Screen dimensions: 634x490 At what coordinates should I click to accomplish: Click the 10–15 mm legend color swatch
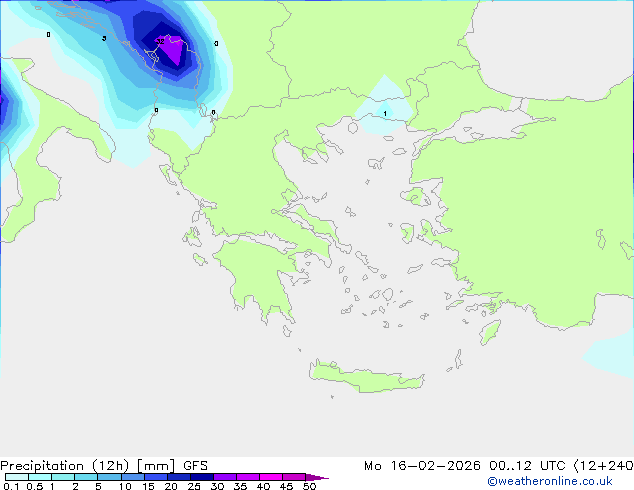[x=132, y=477]
